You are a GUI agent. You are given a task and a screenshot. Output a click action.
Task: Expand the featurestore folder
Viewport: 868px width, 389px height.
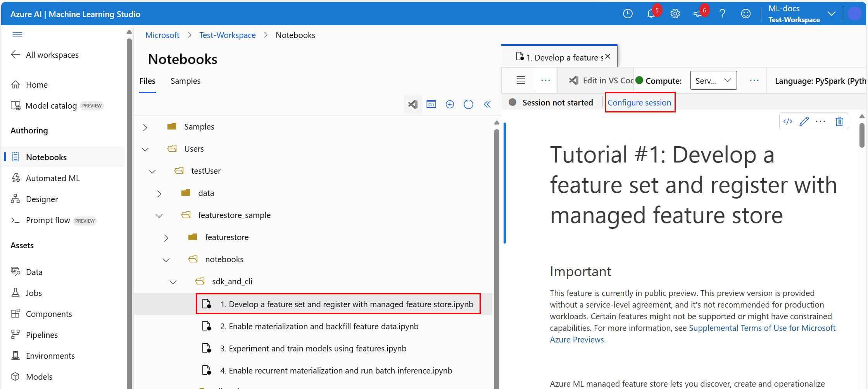[166, 238]
